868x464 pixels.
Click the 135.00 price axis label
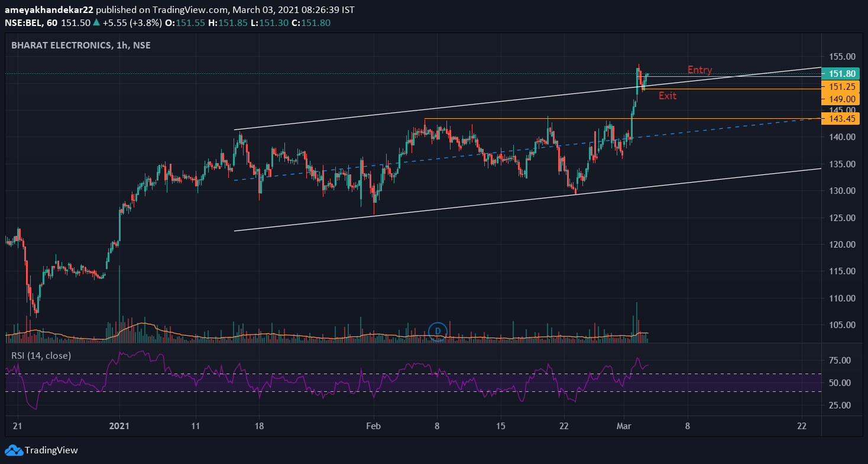[x=842, y=164]
